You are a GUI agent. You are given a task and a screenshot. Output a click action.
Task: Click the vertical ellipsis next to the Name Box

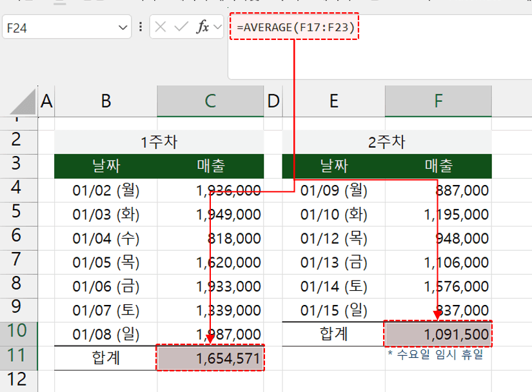(x=141, y=27)
